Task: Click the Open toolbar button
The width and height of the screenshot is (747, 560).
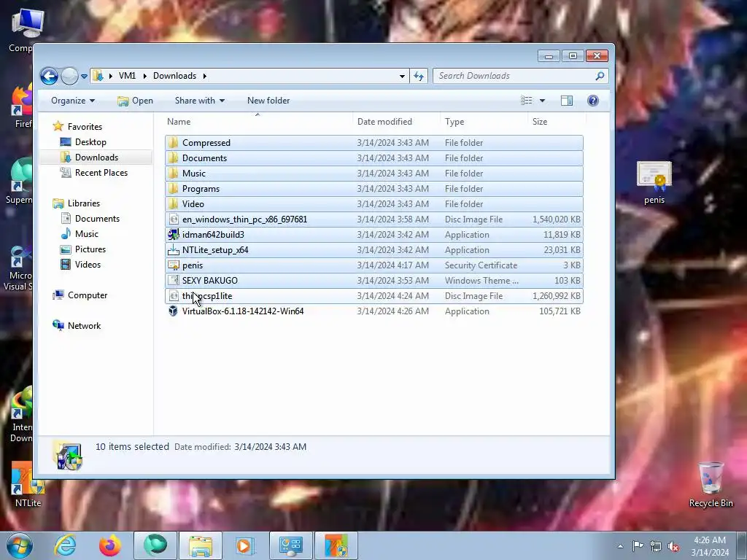Action: 135,101
